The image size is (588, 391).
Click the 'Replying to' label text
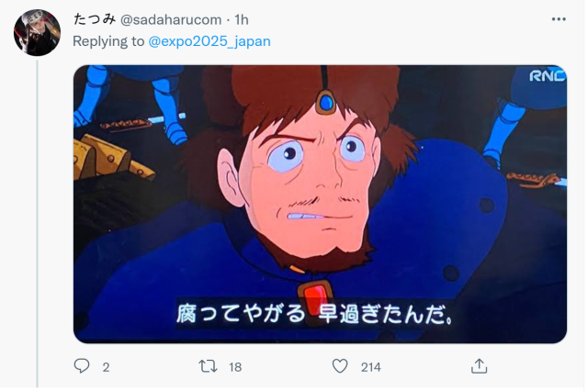pos(108,41)
